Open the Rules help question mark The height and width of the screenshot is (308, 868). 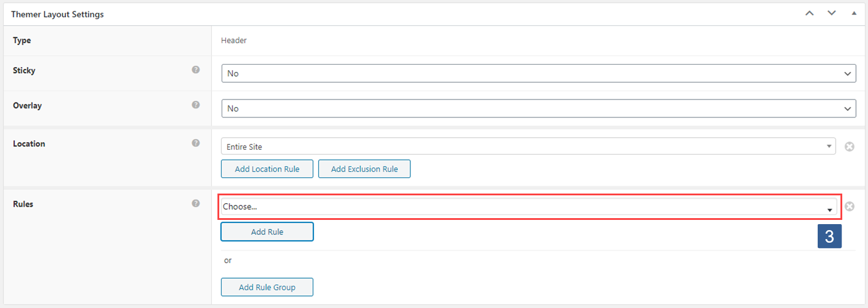point(195,204)
